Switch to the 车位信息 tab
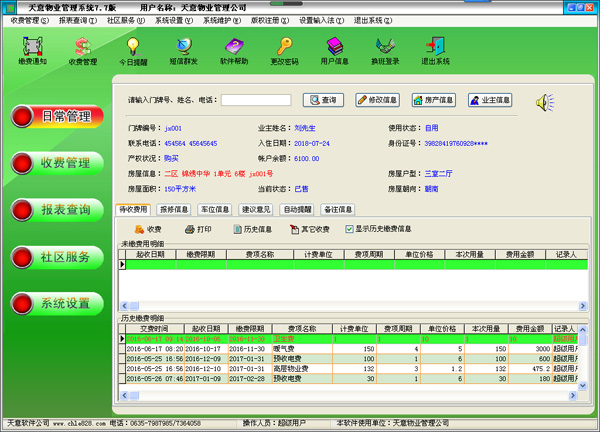 coord(214,210)
